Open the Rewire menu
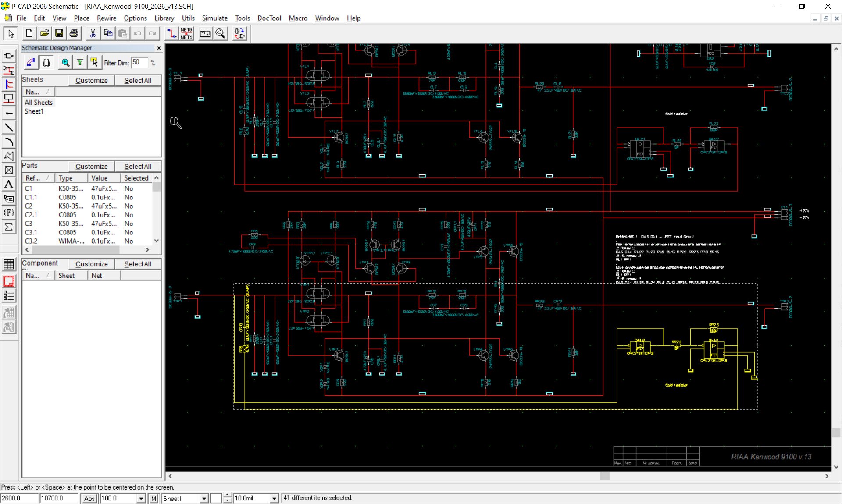842x504 pixels. (x=106, y=18)
